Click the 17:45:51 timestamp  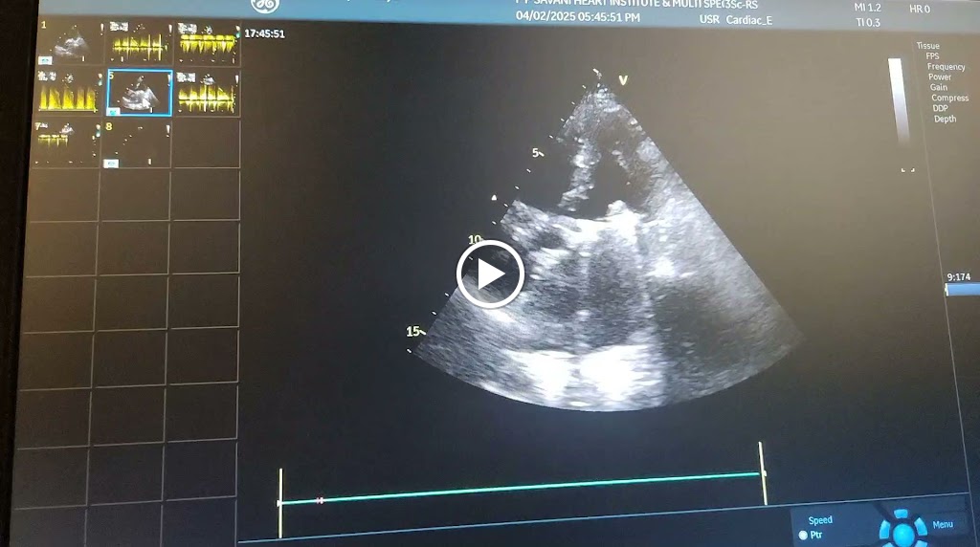pos(264,33)
